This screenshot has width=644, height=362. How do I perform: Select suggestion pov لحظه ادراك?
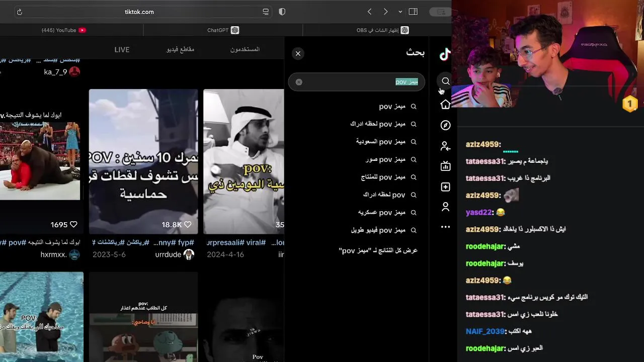[383, 195]
